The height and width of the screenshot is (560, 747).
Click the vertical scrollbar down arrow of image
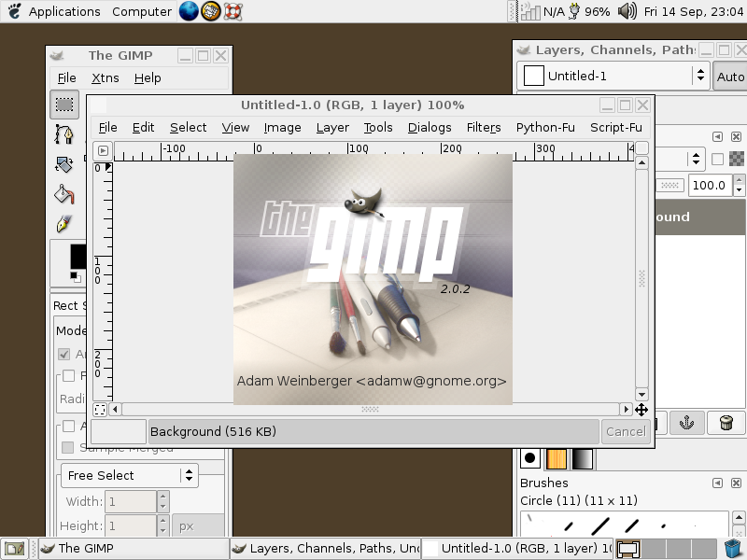pos(641,394)
